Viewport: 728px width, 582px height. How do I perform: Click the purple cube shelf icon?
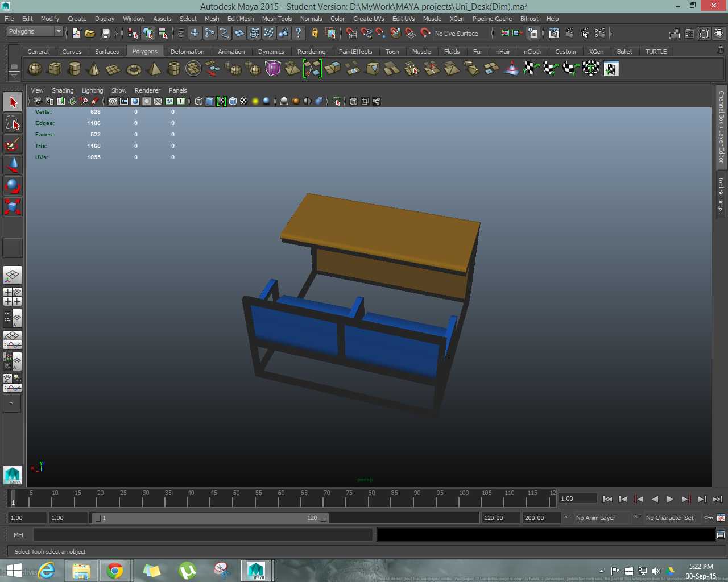273,69
